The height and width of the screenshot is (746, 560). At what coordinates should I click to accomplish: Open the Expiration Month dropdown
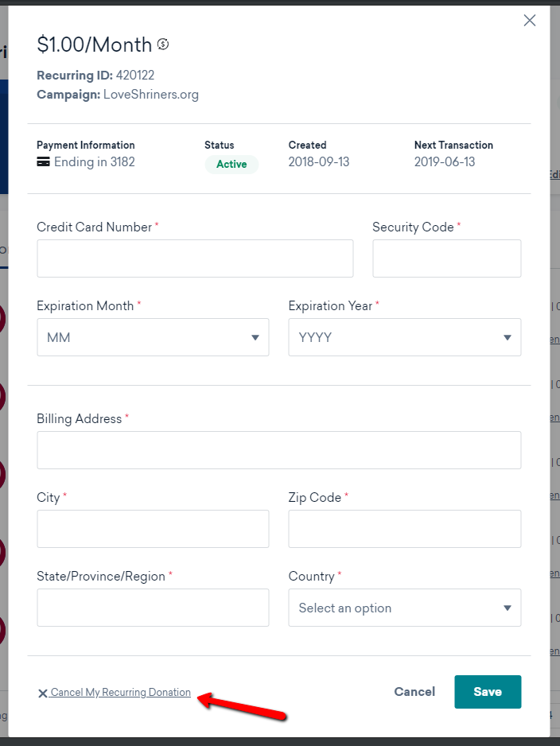point(154,337)
